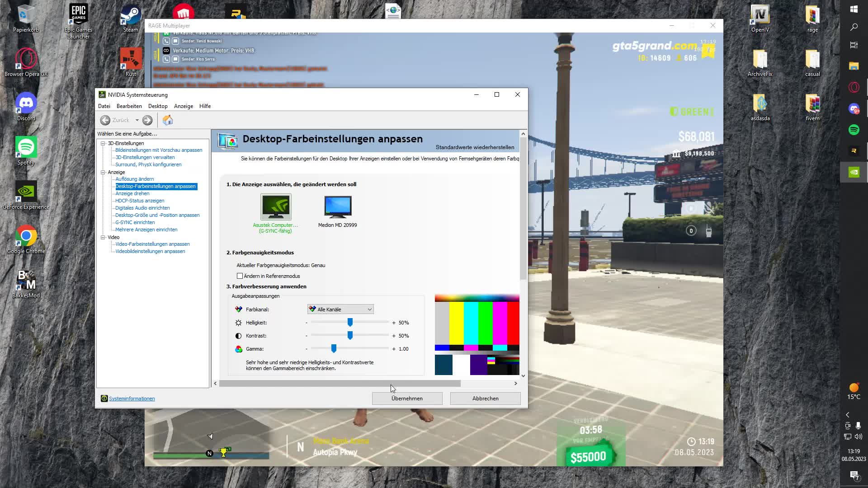The image size is (868, 488).
Task: Click the Home icon in NVIDIA toolbar
Action: click(x=168, y=120)
